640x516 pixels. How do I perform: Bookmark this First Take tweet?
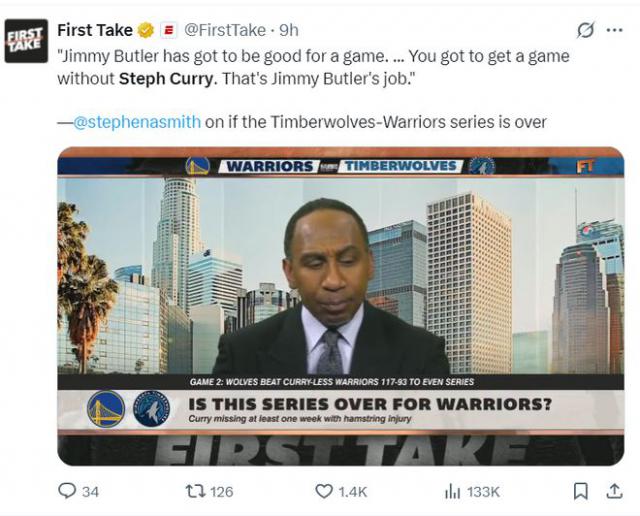580,491
